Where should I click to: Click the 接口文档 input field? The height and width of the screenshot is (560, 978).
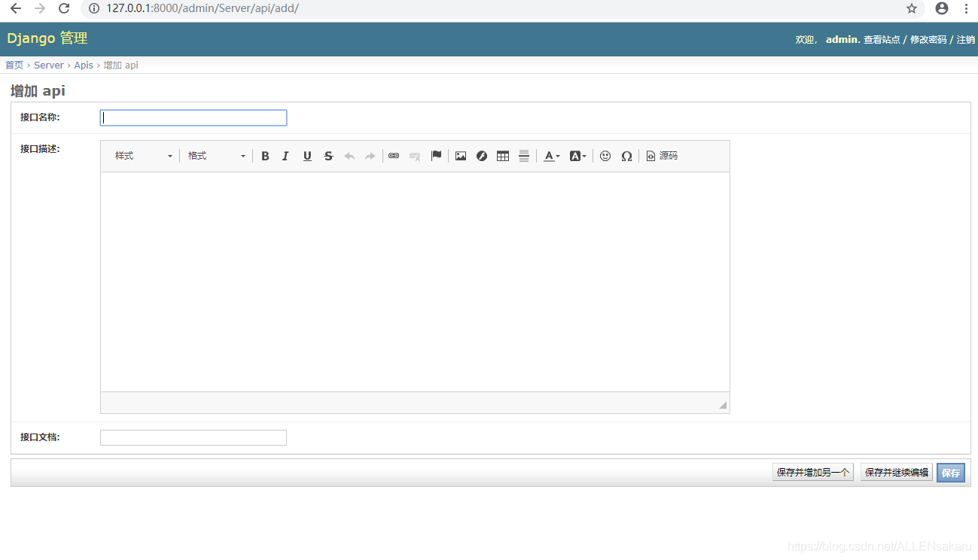pyautogui.click(x=193, y=437)
